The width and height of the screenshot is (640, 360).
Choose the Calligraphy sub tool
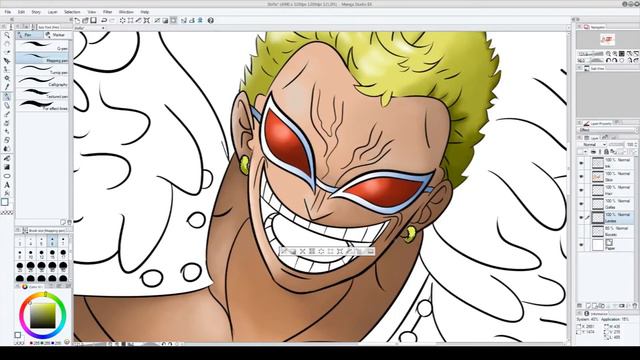click(x=42, y=82)
